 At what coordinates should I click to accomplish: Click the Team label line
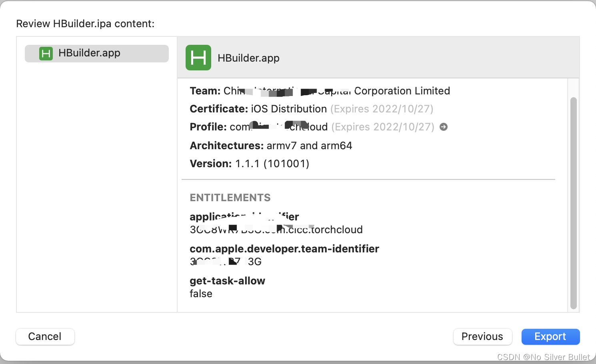coord(320,91)
